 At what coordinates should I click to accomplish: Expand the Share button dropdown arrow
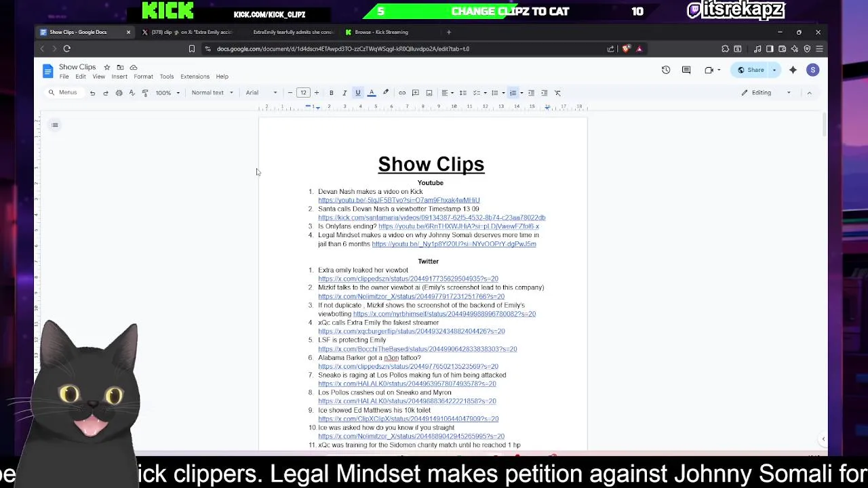[774, 70]
